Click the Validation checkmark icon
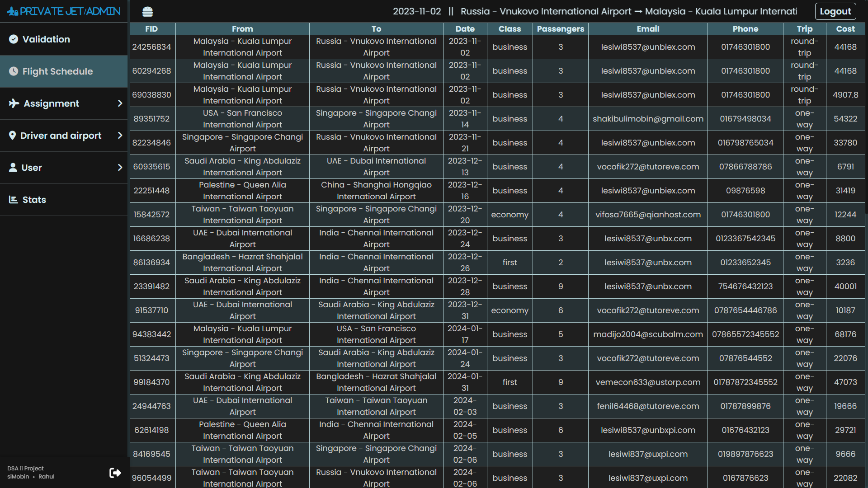The width and height of the screenshot is (868, 488). pos(14,39)
